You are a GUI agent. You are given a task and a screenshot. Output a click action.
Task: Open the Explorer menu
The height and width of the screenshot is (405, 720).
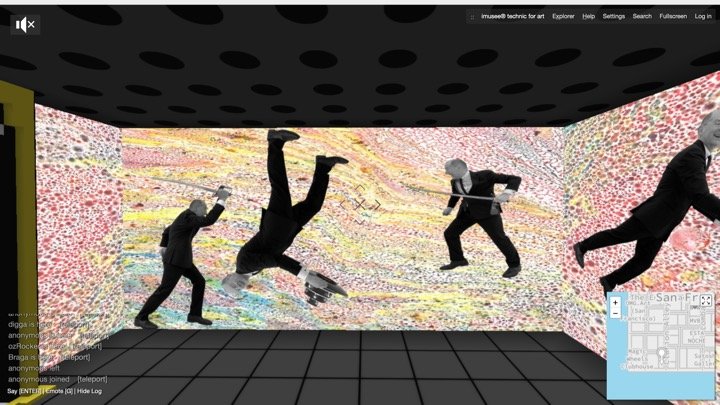pyautogui.click(x=563, y=16)
